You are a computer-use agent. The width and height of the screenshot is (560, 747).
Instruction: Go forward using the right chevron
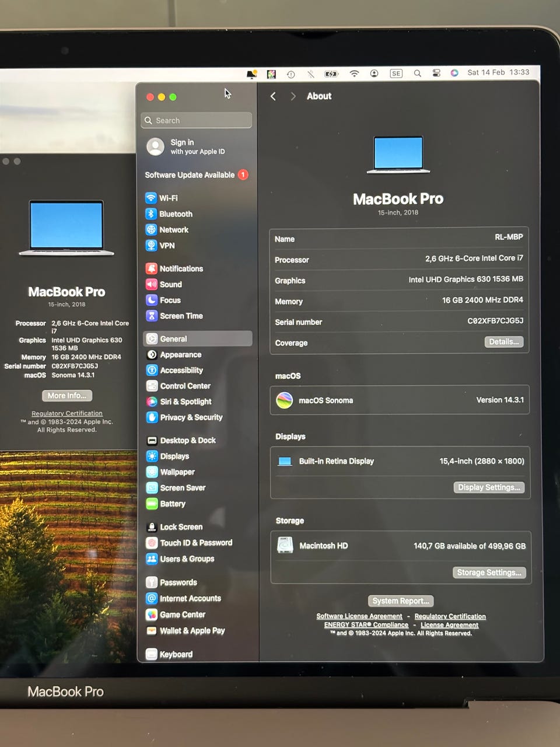click(x=293, y=96)
